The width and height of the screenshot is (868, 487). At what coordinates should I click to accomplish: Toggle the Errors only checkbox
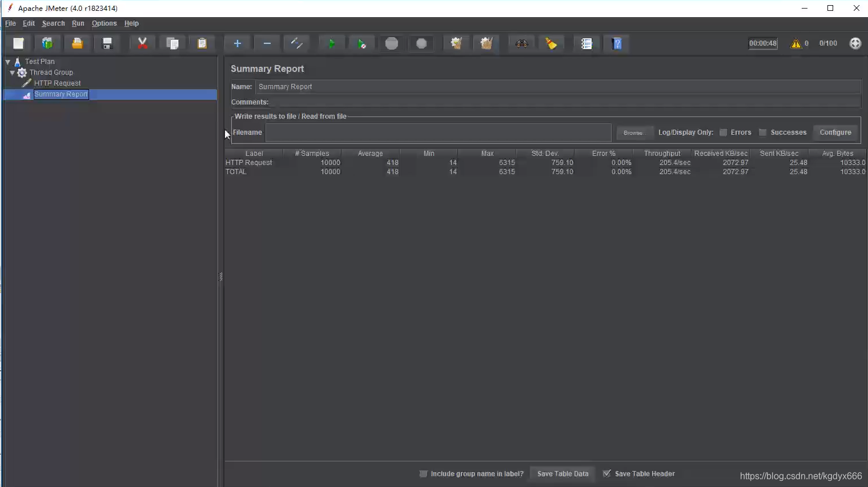pyautogui.click(x=723, y=132)
